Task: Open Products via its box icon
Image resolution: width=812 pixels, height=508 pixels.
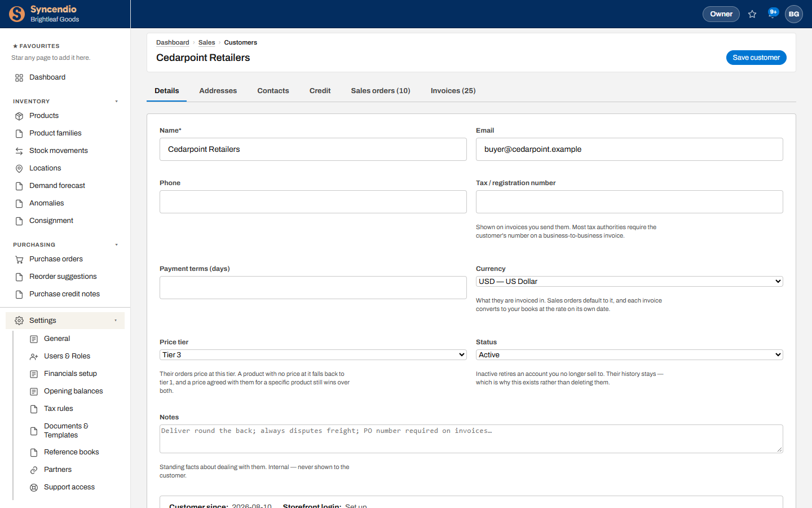Action: coord(19,116)
